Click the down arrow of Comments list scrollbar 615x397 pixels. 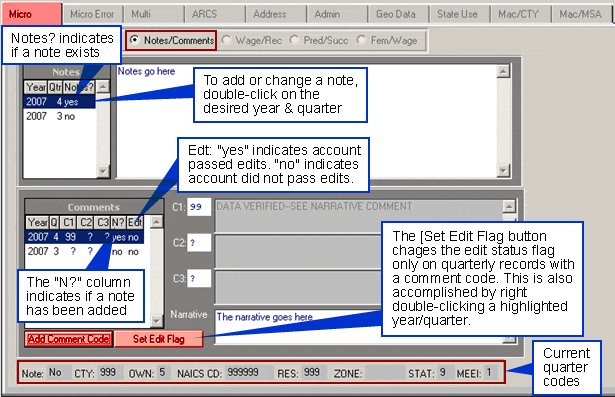156,321
